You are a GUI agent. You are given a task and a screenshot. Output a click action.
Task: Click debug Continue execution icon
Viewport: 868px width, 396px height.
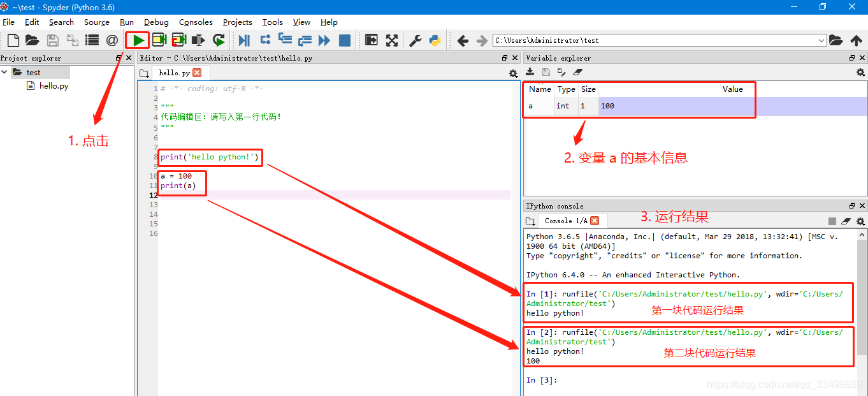[x=324, y=40]
